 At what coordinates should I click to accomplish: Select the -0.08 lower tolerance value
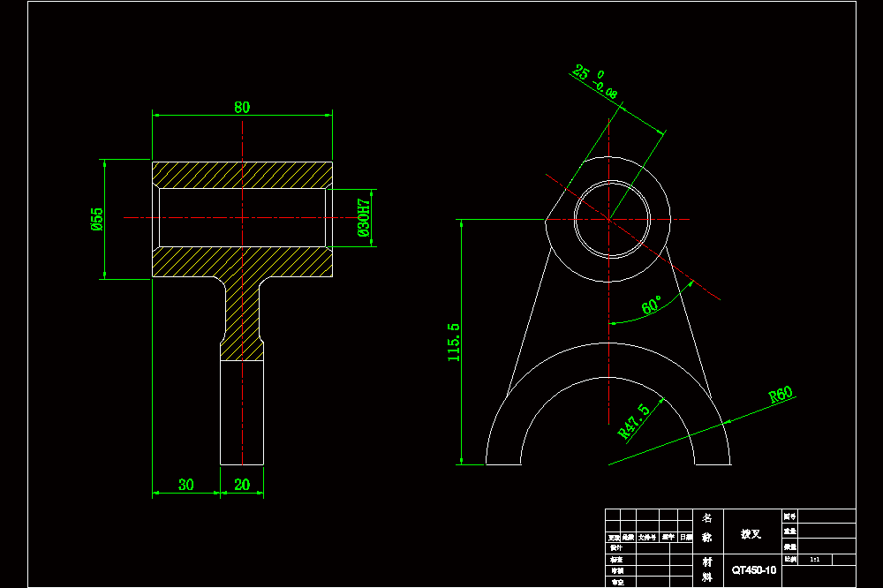tap(606, 89)
